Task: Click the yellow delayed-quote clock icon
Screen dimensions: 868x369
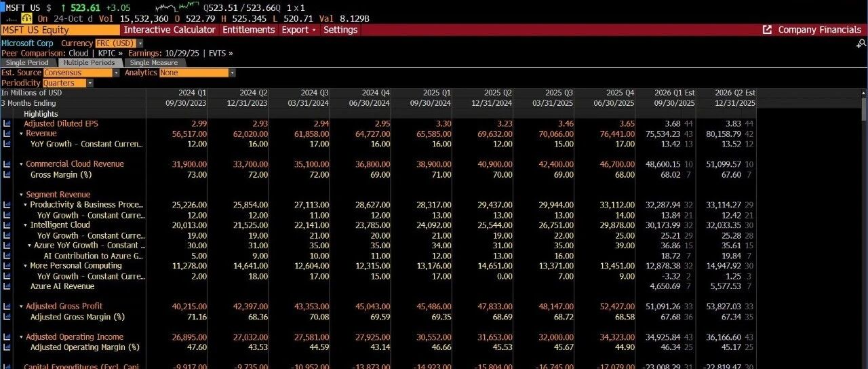Action: (27, 18)
